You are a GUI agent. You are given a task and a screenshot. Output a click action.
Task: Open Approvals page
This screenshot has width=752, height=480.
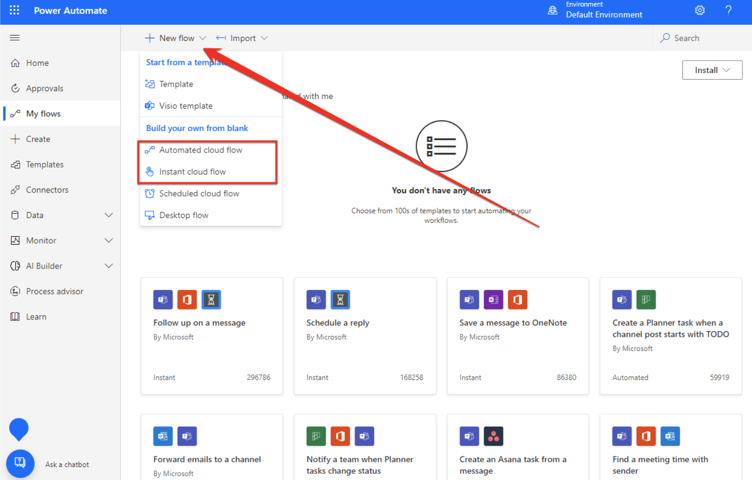pos(60,88)
